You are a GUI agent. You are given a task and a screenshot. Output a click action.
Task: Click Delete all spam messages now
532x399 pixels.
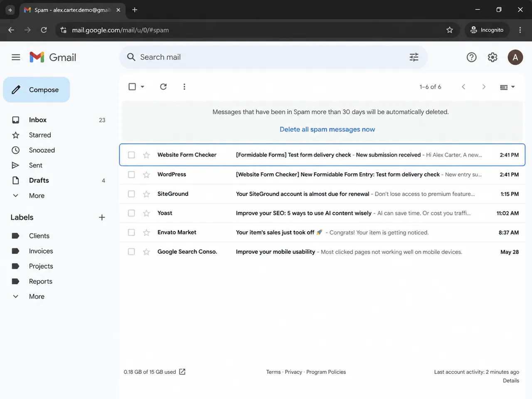327,129
